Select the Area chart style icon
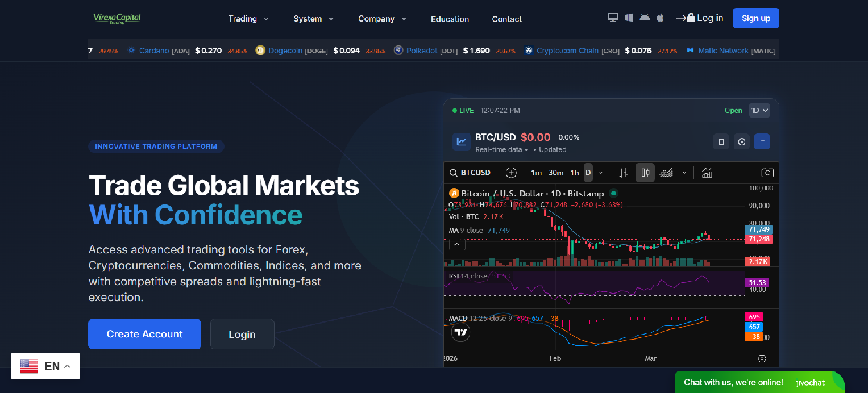Image resolution: width=868 pixels, height=393 pixels. click(x=666, y=173)
